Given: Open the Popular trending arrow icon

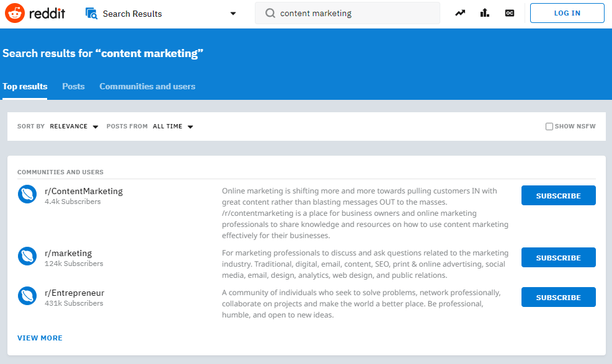Looking at the screenshot, I should (x=460, y=13).
